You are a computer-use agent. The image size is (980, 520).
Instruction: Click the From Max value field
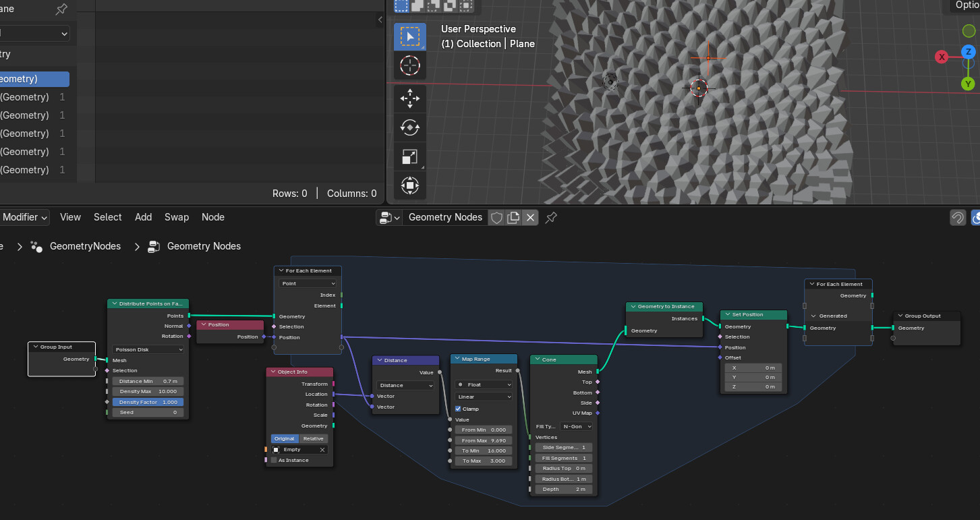(484, 440)
